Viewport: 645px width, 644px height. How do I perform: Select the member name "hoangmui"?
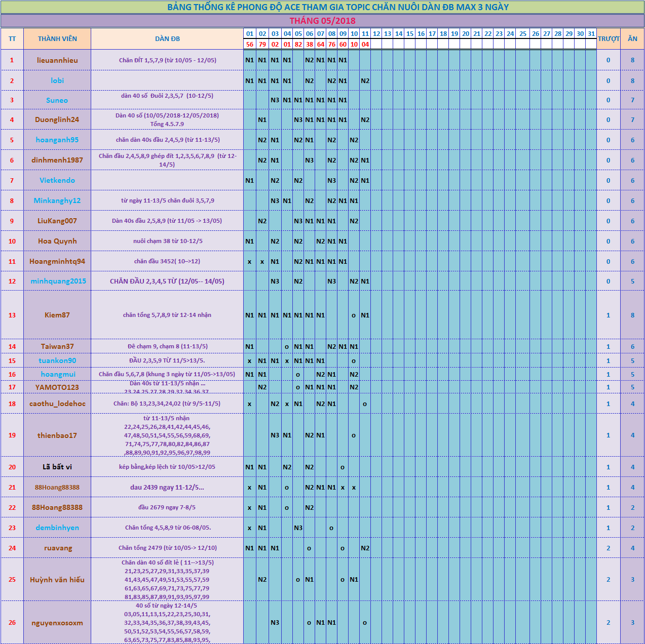pos(58,374)
